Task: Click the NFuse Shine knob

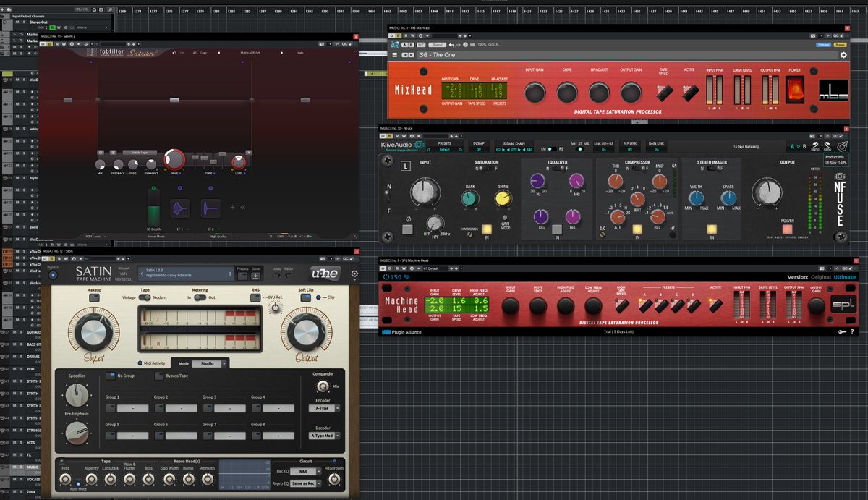Action: pos(502,198)
